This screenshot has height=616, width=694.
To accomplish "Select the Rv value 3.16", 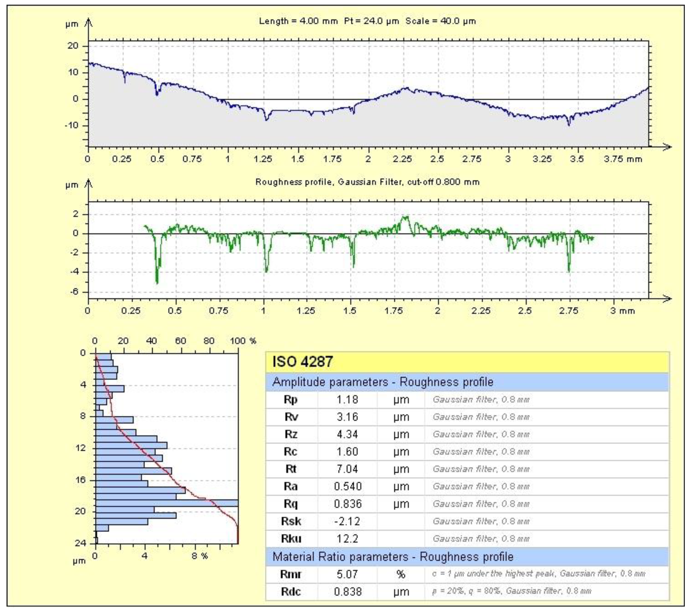I will pos(347,417).
